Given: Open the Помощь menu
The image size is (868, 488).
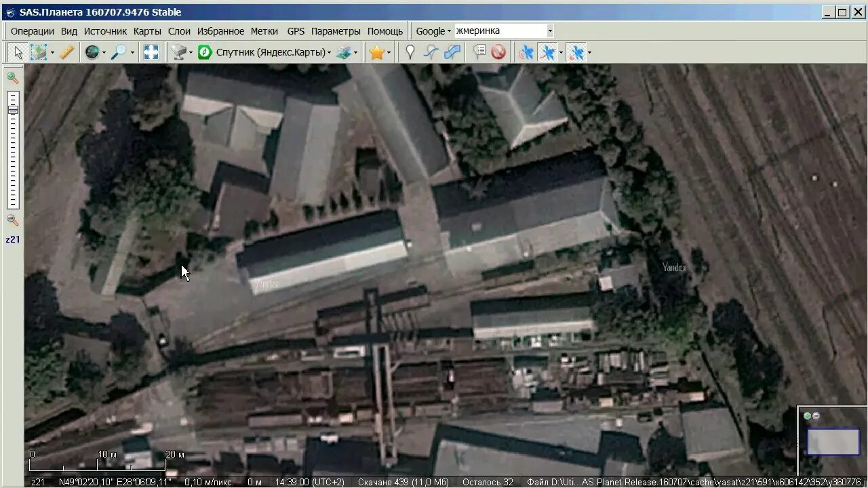Looking at the screenshot, I should point(385,31).
